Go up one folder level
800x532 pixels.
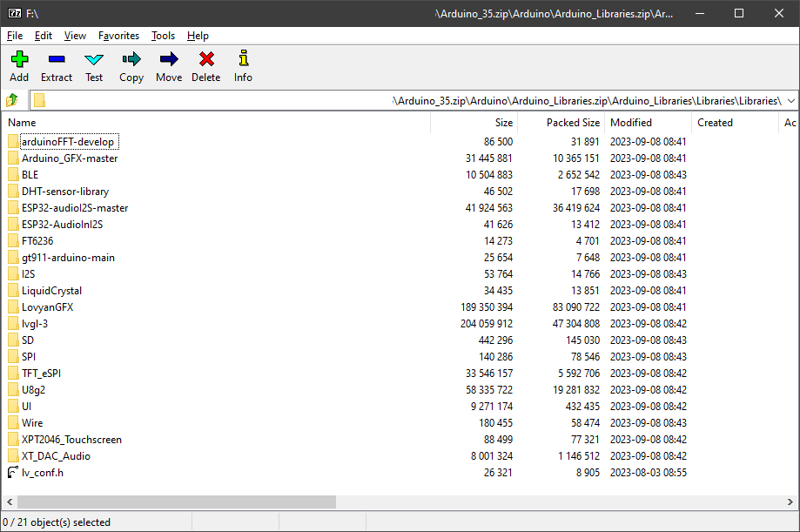point(12,100)
